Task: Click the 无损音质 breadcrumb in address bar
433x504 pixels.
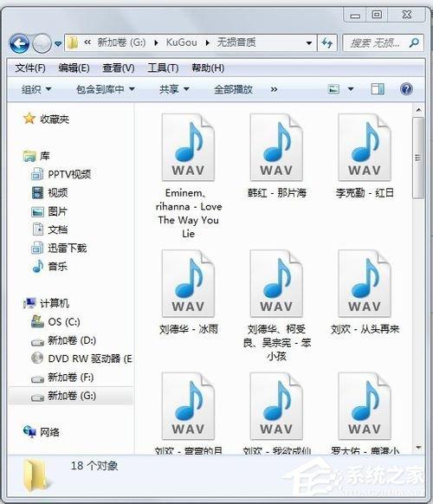Action: click(x=236, y=42)
